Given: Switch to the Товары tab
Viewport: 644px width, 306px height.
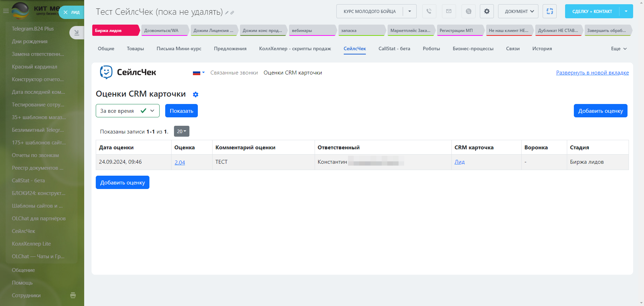Looking at the screenshot, I should coord(135,48).
